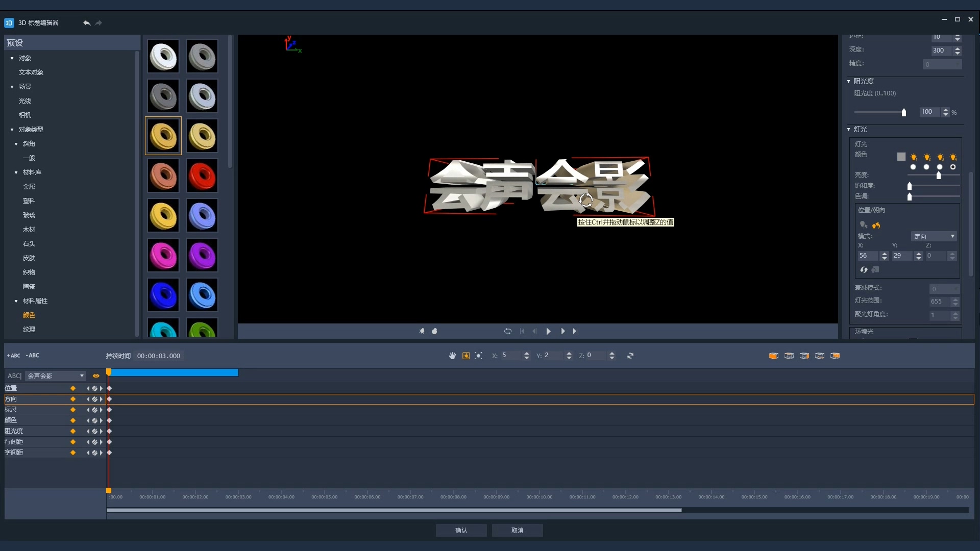Jump to the start of the preview
The height and width of the screenshot is (551, 980).
tap(522, 331)
